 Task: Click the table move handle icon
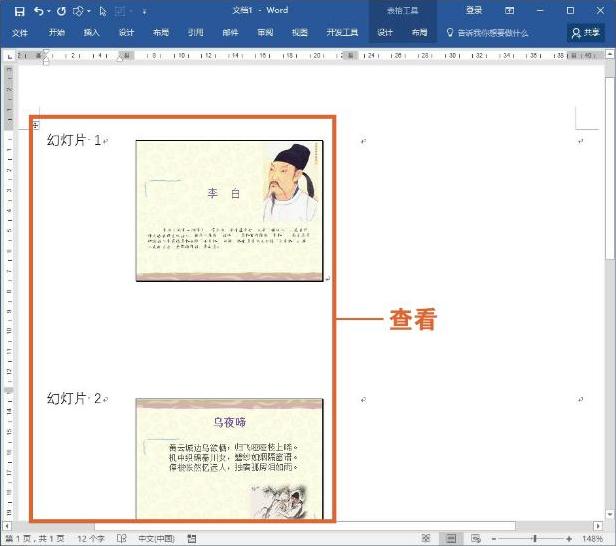[36, 125]
